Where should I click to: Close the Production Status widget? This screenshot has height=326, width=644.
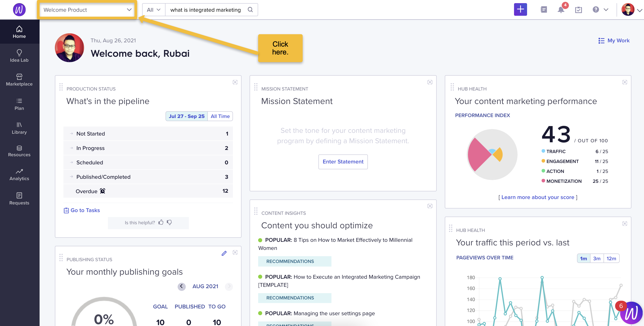tap(235, 82)
